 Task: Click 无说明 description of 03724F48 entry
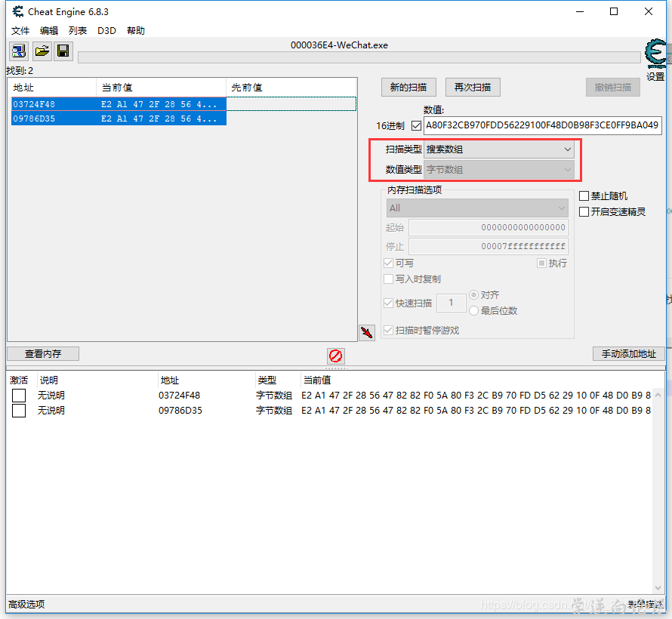tap(51, 396)
